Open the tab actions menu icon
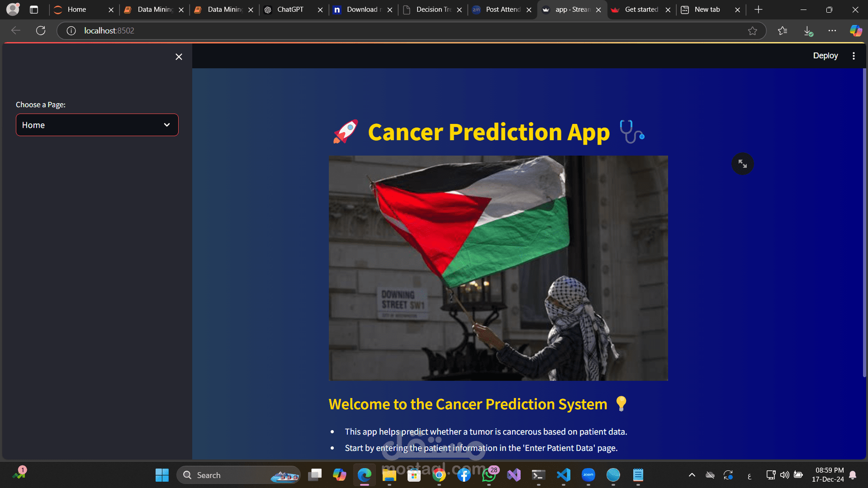The height and width of the screenshot is (488, 868). coord(34,9)
